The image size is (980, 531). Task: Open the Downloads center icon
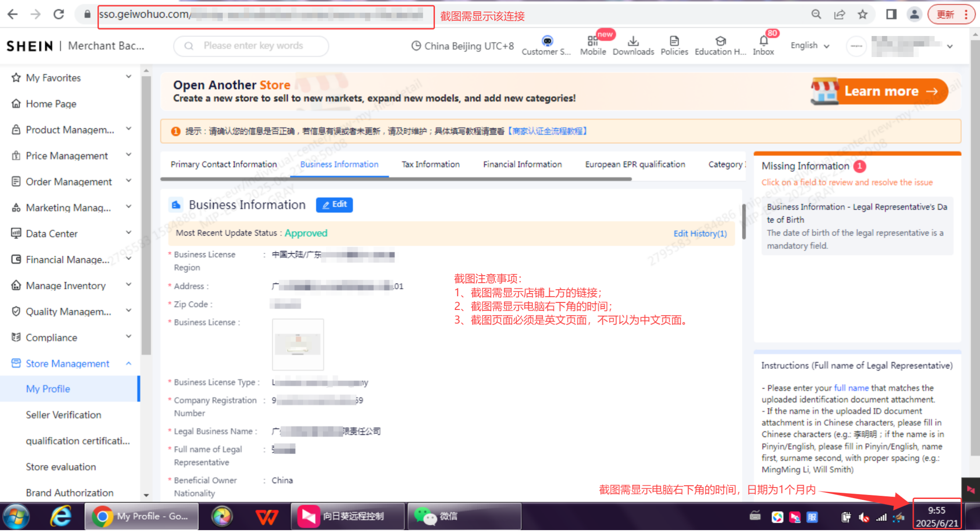click(x=633, y=43)
